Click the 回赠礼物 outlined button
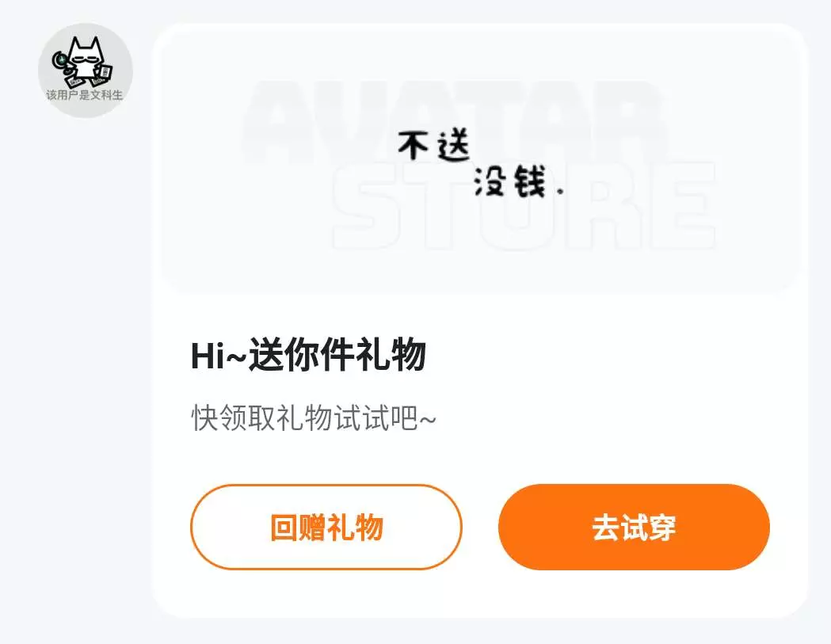The width and height of the screenshot is (831, 644). (326, 527)
